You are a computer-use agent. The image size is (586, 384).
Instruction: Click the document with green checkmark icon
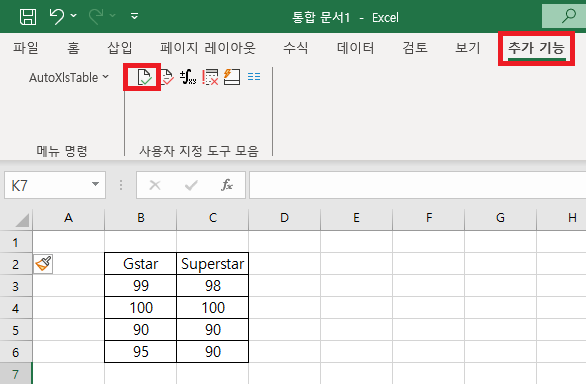[x=144, y=77]
